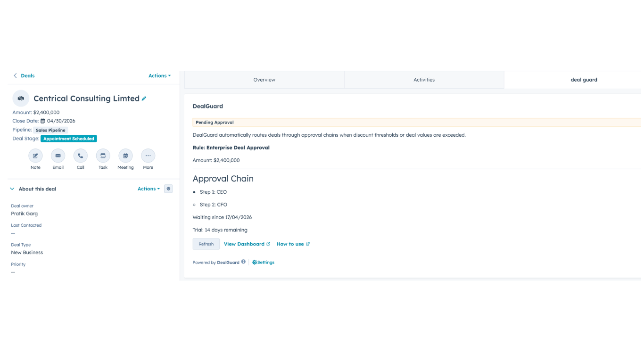The height and width of the screenshot is (362, 644).
Task: Click Step 1: CEO entry
Action: coord(213,192)
